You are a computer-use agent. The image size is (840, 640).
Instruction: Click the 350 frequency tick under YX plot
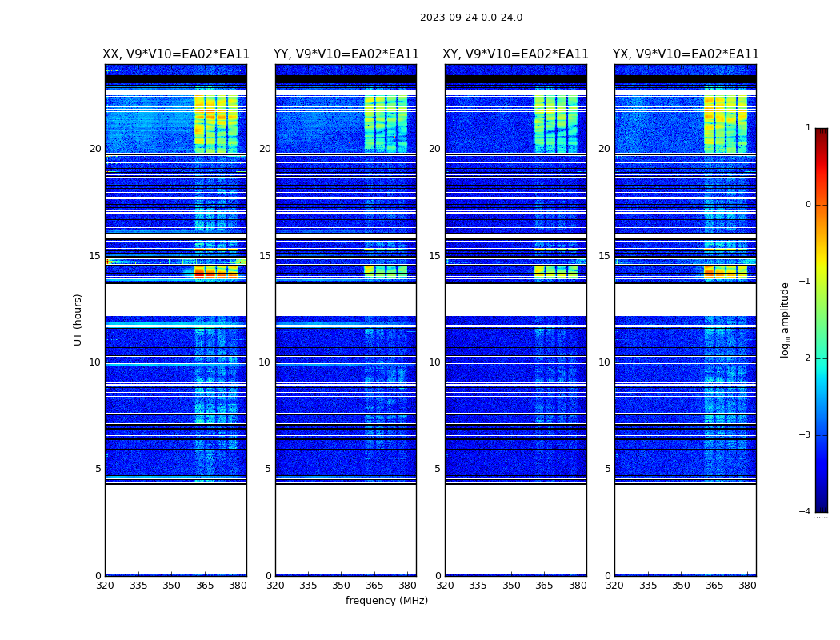click(681, 586)
